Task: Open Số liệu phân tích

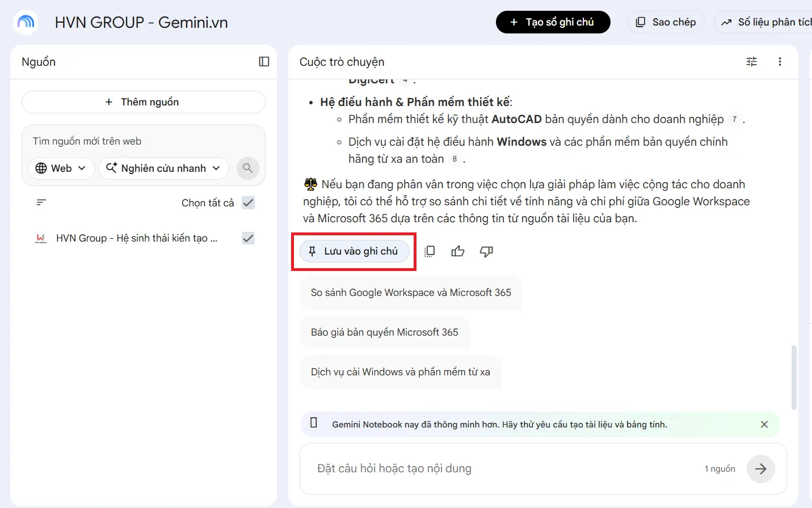Action: click(764, 22)
